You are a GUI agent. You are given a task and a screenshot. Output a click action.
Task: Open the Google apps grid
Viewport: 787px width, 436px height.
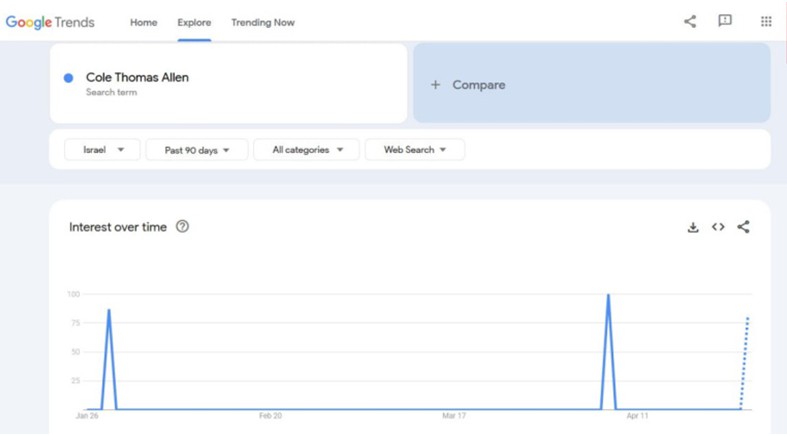pyautogui.click(x=766, y=21)
